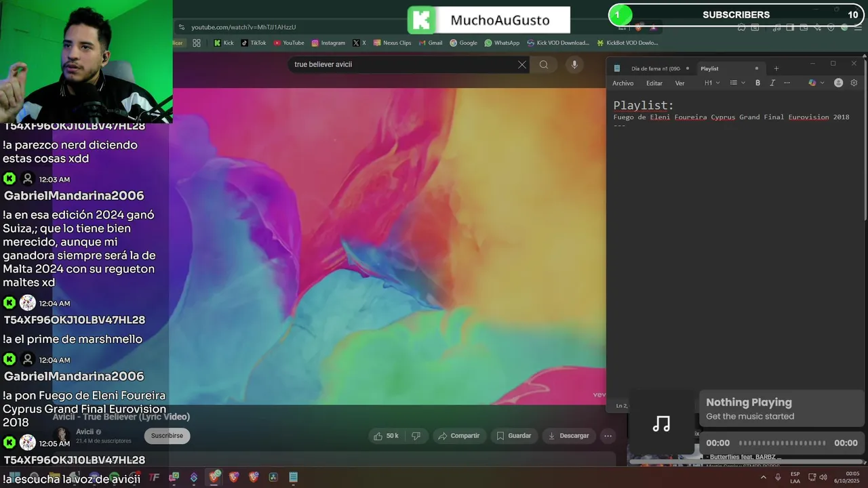
Task: Click the music widget seek bar
Action: click(783, 443)
